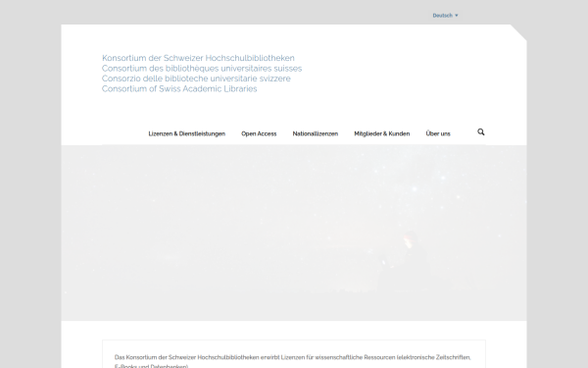Click the paragraph starting 'Das Konsortium der Schweizer'
Screen dimensions: 588x368
292,361
